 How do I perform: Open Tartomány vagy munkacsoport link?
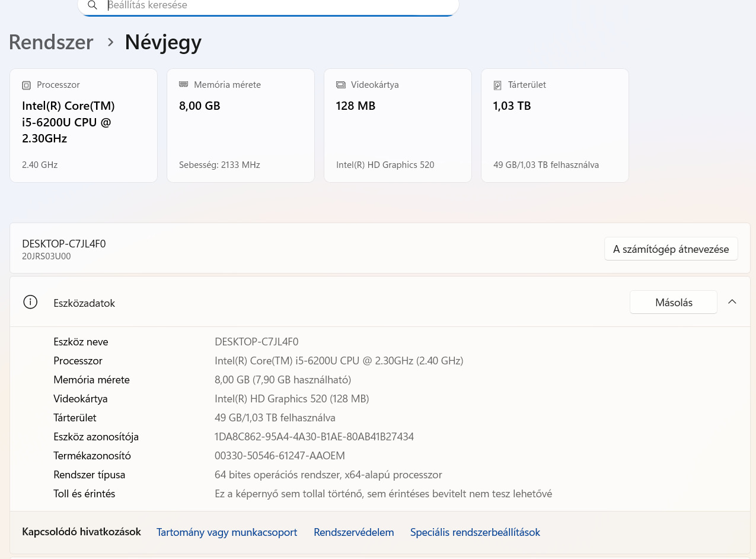point(227,532)
